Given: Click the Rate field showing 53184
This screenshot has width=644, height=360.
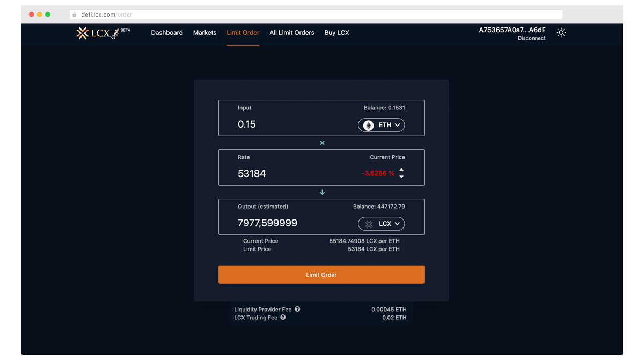Looking at the screenshot, I should [x=252, y=174].
